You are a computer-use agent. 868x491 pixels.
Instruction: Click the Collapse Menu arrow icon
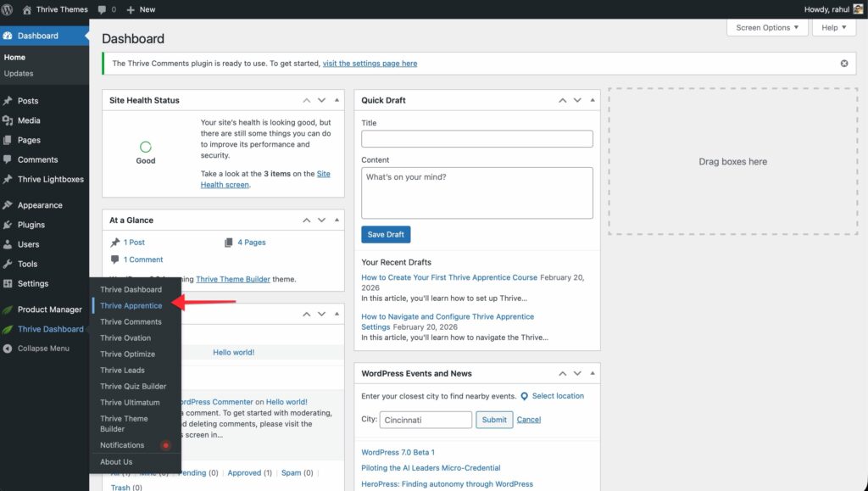coord(8,349)
